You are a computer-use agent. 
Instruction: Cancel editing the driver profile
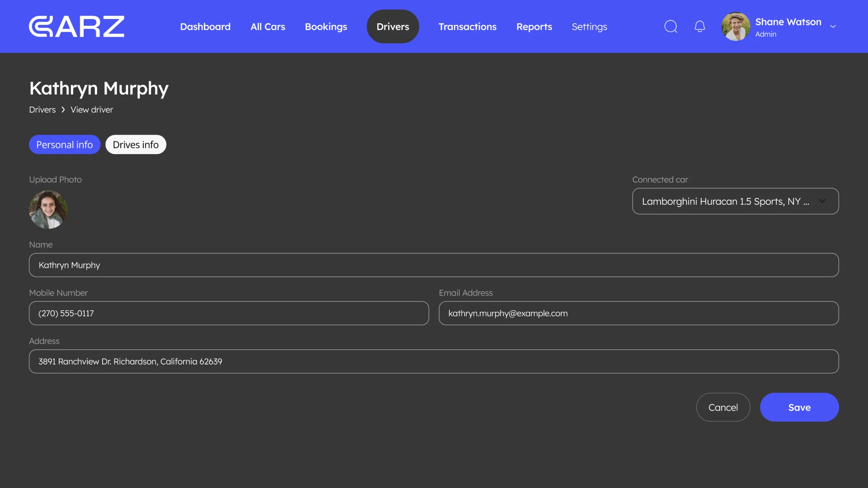(x=723, y=407)
